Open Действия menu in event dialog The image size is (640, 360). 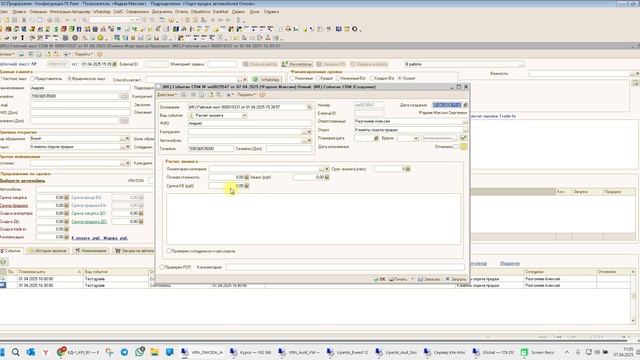[x=167, y=95]
